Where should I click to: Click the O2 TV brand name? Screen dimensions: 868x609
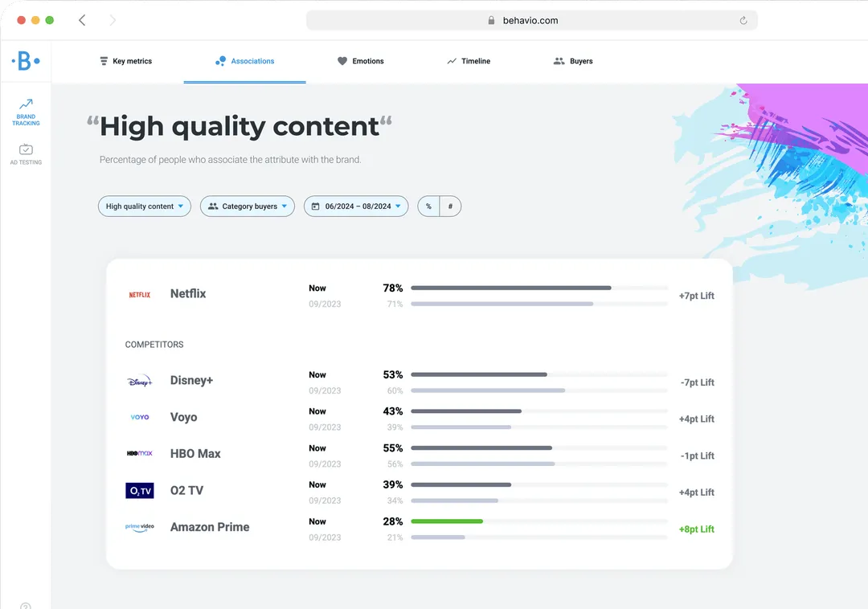coord(186,491)
